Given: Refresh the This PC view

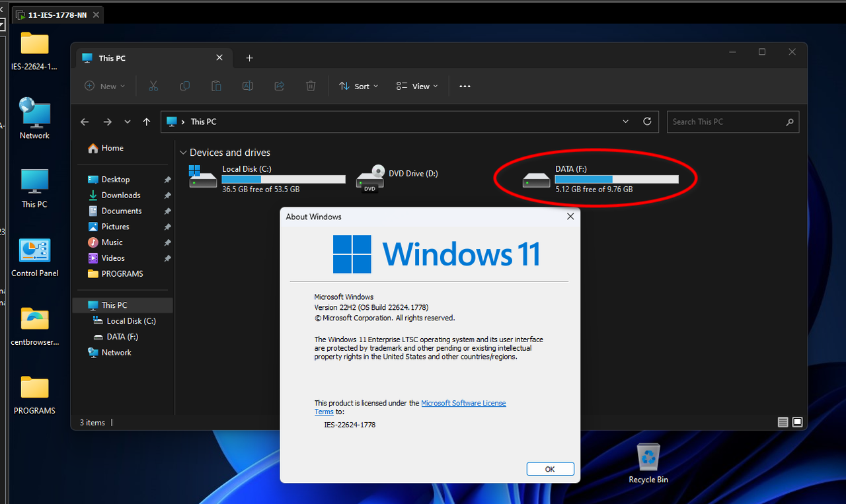Looking at the screenshot, I should coord(647,122).
